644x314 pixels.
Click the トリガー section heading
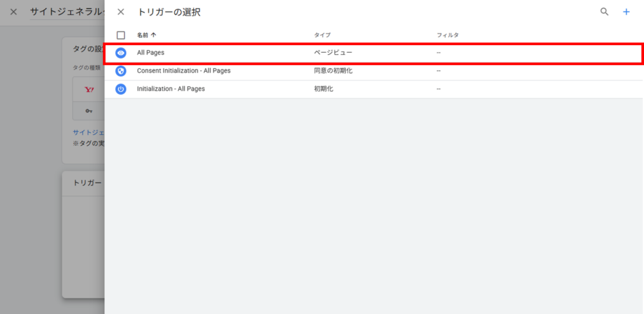coord(87,183)
